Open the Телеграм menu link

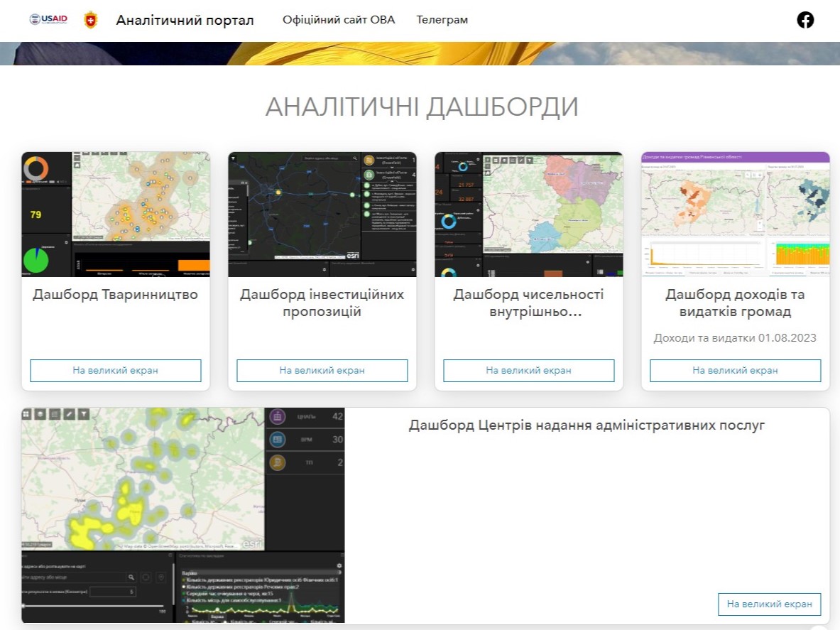coord(442,20)
